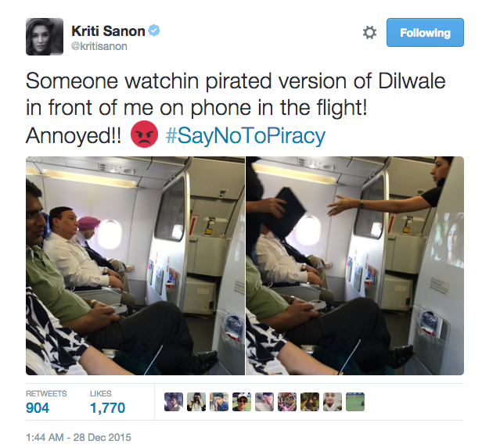Open the @kritisanon handle link
This screenshot has width=482, height=448.
pyautogui.click(x=99, y=46)
